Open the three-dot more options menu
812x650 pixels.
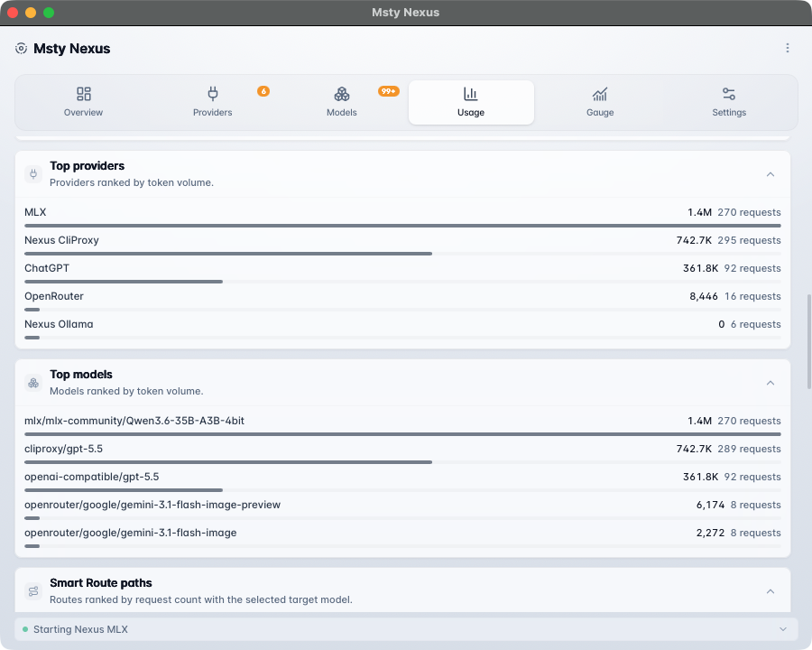787,48
